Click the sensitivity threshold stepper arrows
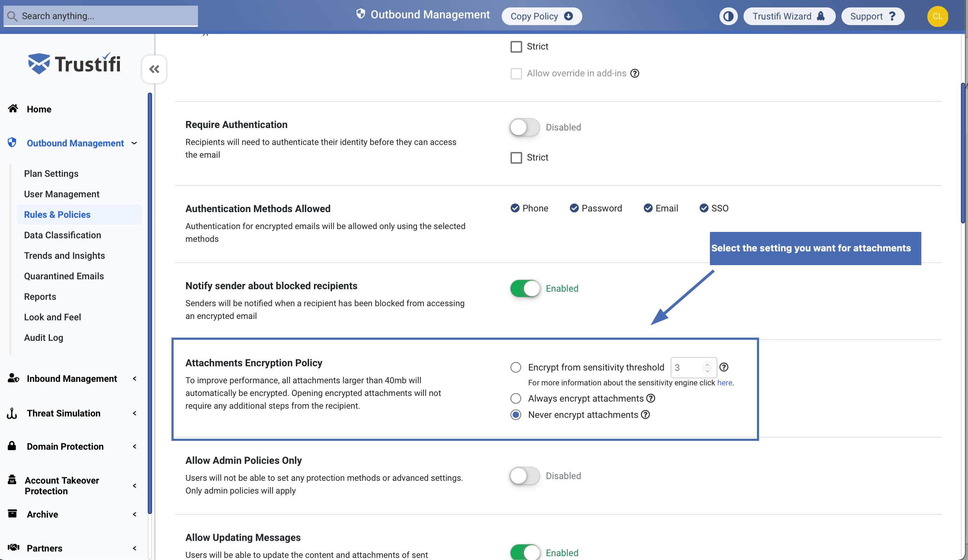 pyautogui.click(x=707, y=368)
